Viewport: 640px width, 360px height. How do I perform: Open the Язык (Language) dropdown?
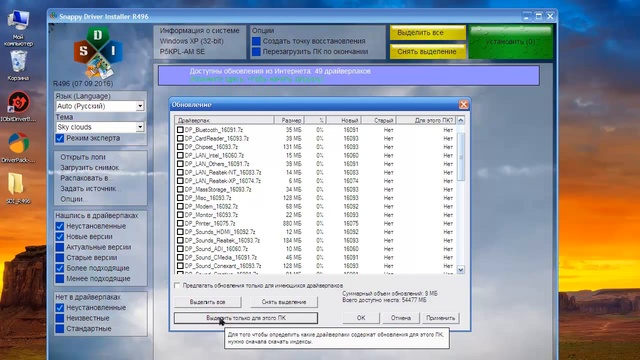point(100,106)
